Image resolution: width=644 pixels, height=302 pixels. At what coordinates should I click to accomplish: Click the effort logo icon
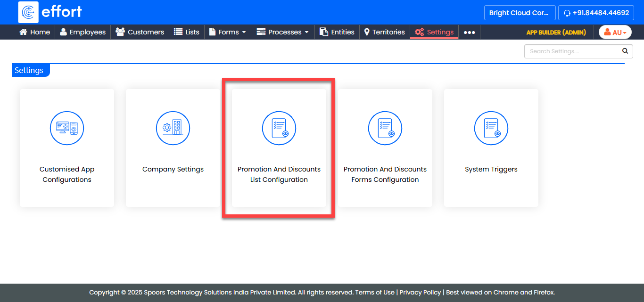28,12
